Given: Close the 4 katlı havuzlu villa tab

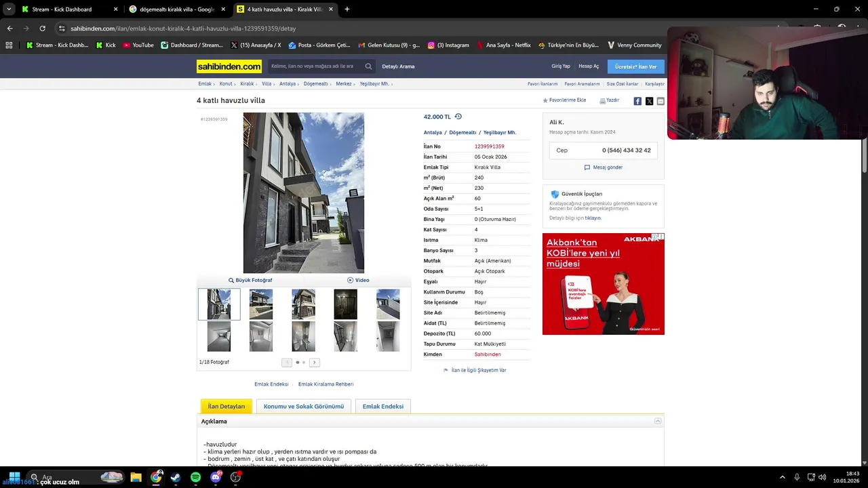Looking at the screenshot, I should [x=331, y=9].
